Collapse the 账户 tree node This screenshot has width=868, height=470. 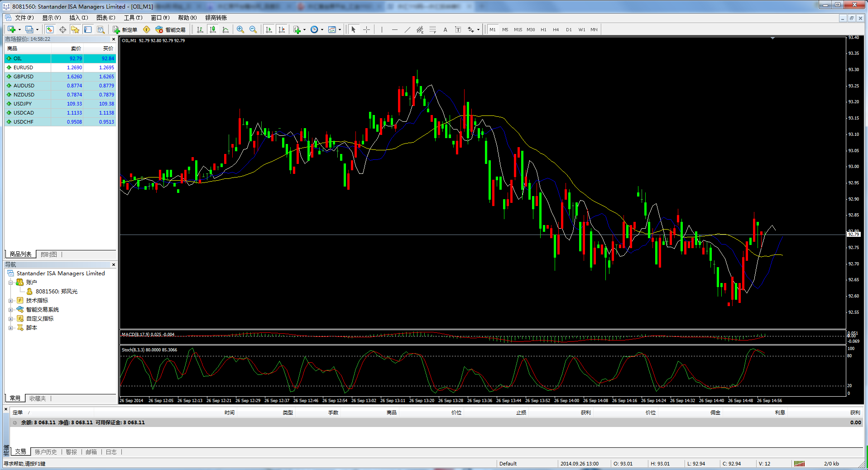coord(10,283)
